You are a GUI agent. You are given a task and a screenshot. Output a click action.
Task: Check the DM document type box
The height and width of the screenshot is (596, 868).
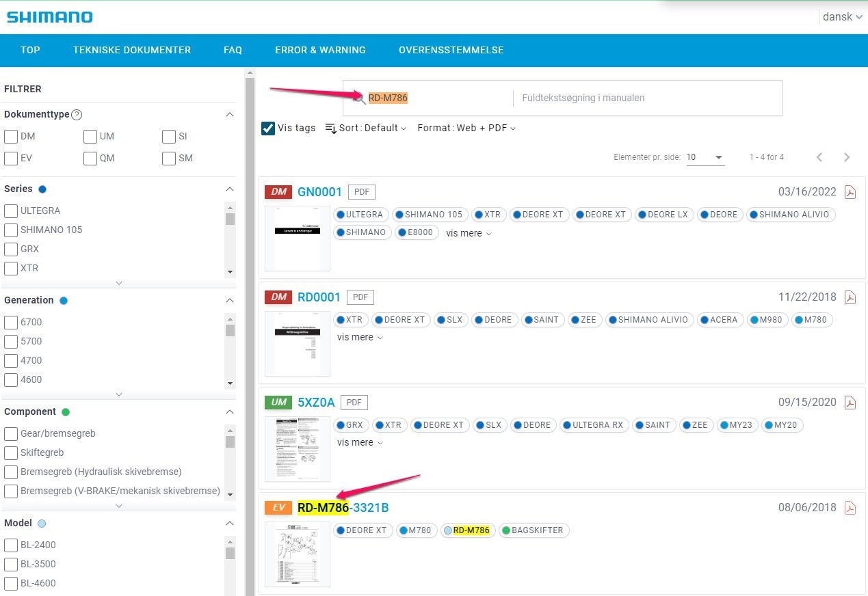click(x=11, y=137)
